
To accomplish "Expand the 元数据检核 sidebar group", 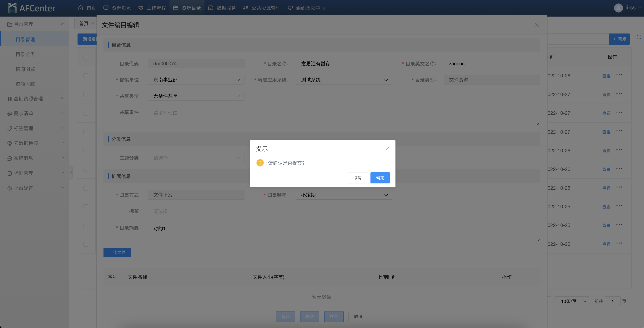I will 34,143.
